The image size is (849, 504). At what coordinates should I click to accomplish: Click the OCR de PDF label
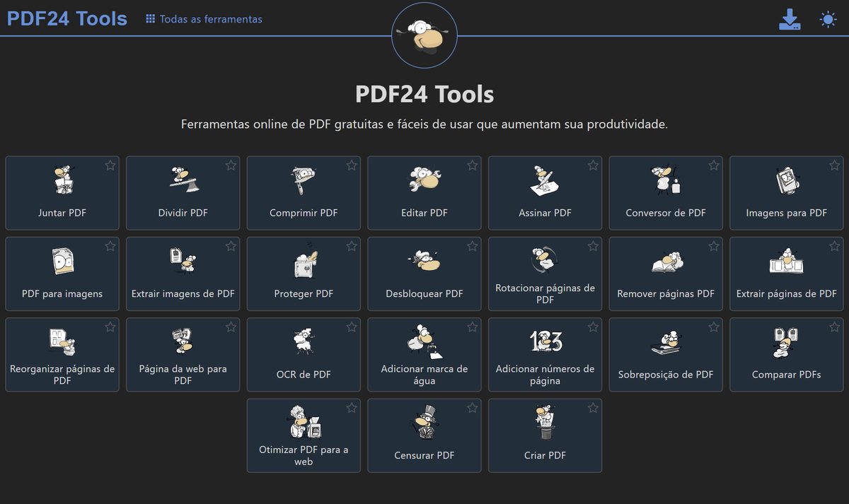(x=304, y=375)
